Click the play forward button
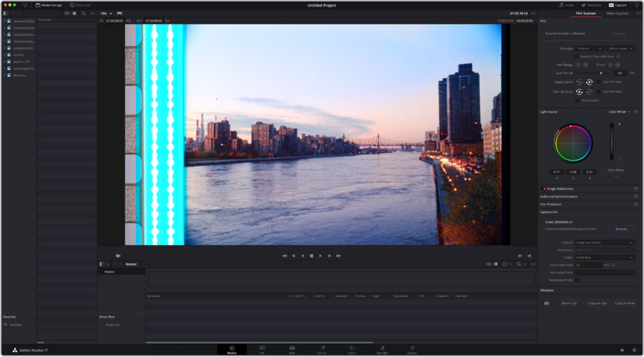This screenshot has width=644, height=357. coord(320,256)
